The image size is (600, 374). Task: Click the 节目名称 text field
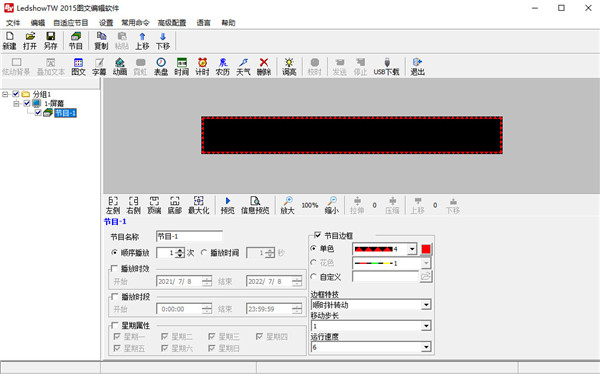coord(189,237)
